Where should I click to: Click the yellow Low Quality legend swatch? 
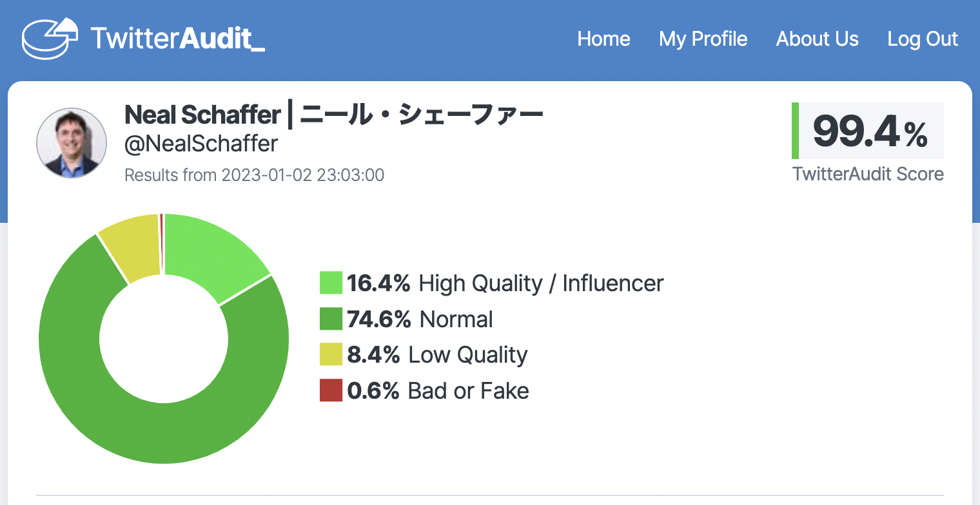click(x=331, y=355)
